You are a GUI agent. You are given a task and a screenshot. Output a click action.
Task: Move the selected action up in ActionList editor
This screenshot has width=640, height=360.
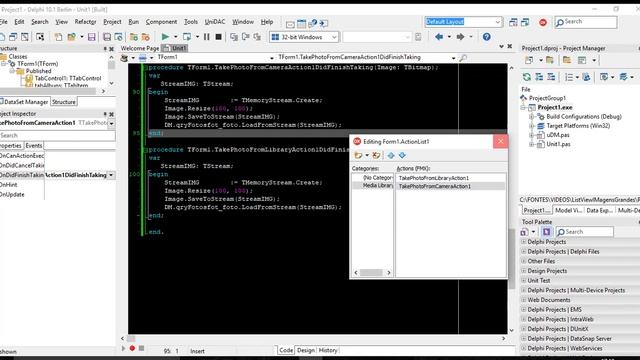tap(391, 156)
